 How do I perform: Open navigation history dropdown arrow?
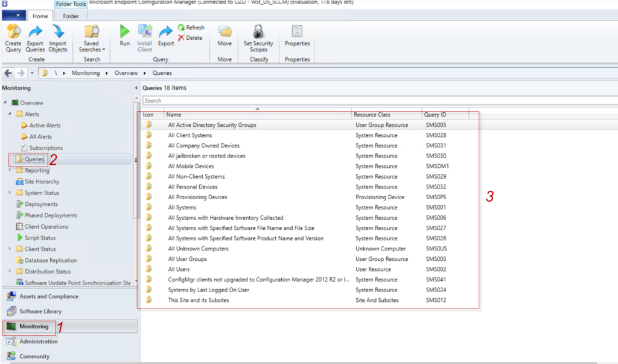tap(32, 73)
